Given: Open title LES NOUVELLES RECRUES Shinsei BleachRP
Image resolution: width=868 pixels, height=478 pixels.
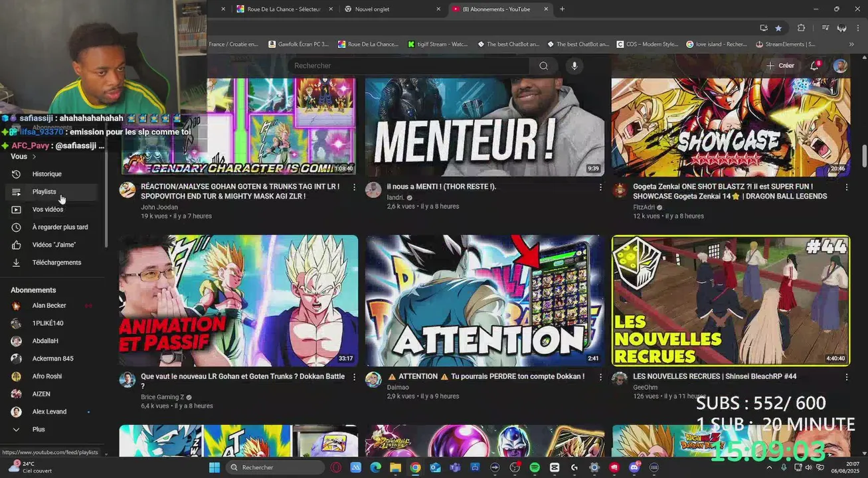Looking at the screenshot, I should 715,376.
